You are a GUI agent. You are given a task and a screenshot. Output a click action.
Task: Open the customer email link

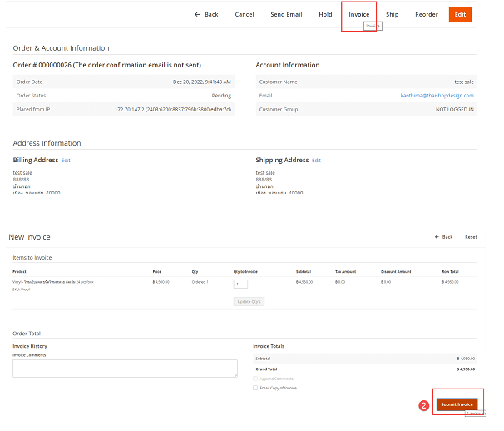pos(437,96)
